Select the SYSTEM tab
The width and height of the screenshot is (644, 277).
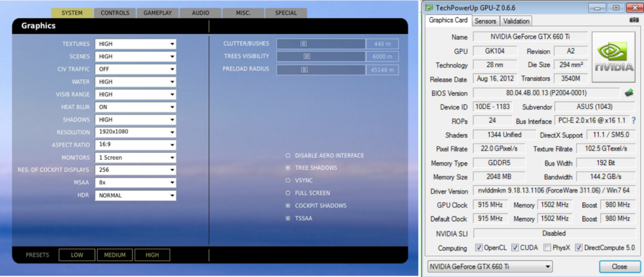[72, 13]
